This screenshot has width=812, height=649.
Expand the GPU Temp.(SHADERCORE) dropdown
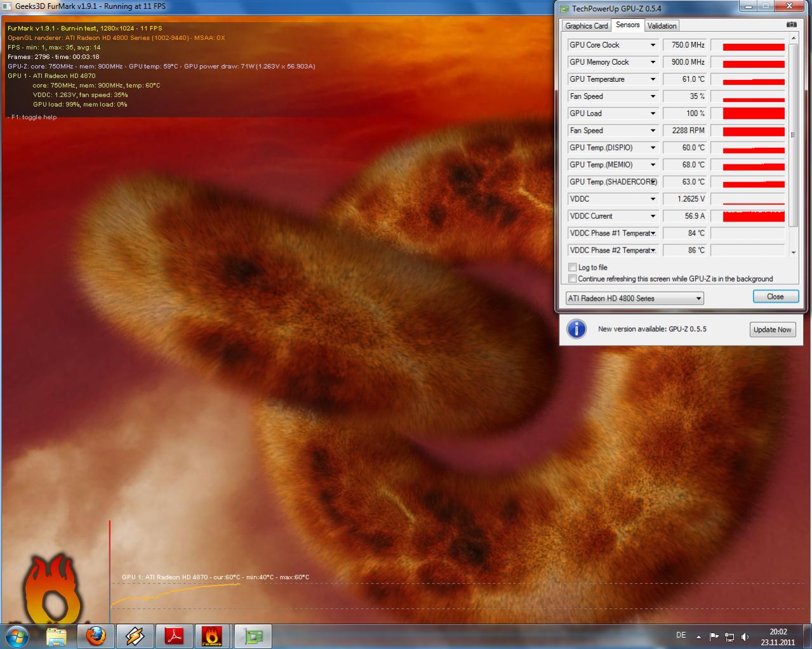click(x=653, y=182)
